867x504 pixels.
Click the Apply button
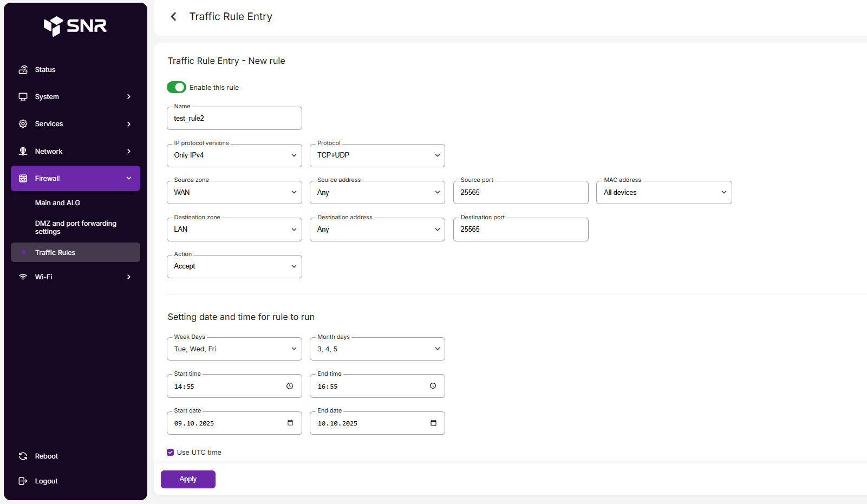click(188, 479)
